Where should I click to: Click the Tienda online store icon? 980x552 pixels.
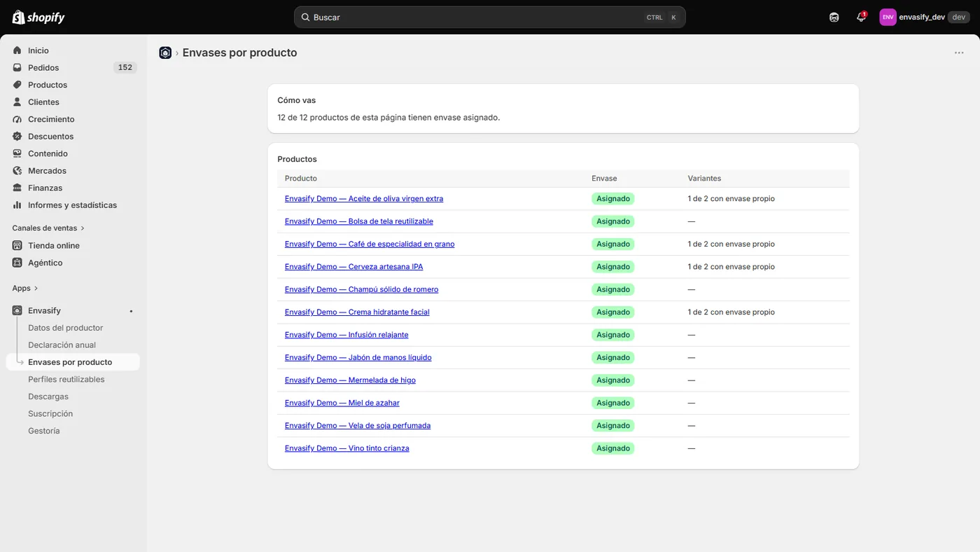tap(17, 246)
